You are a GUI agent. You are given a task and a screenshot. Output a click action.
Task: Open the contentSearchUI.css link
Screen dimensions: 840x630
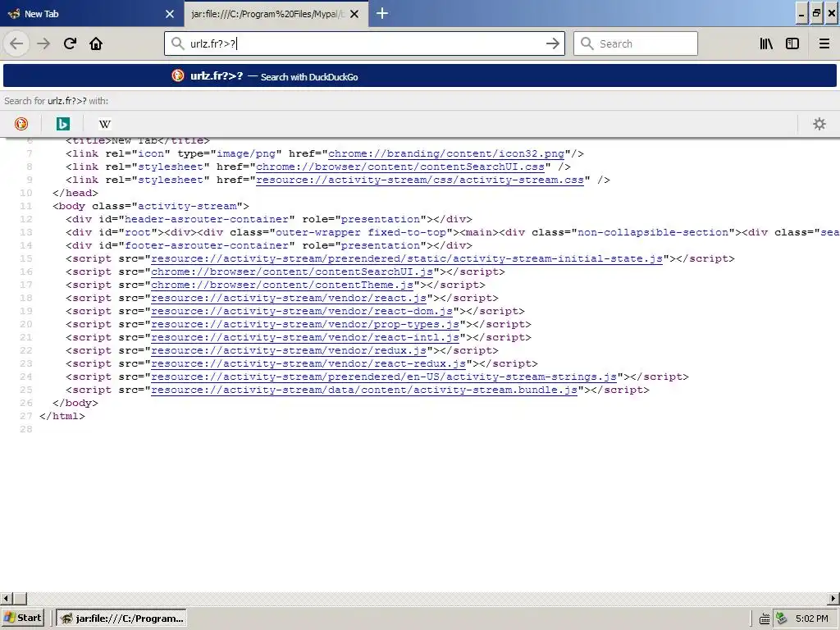[x=400, y=167]
